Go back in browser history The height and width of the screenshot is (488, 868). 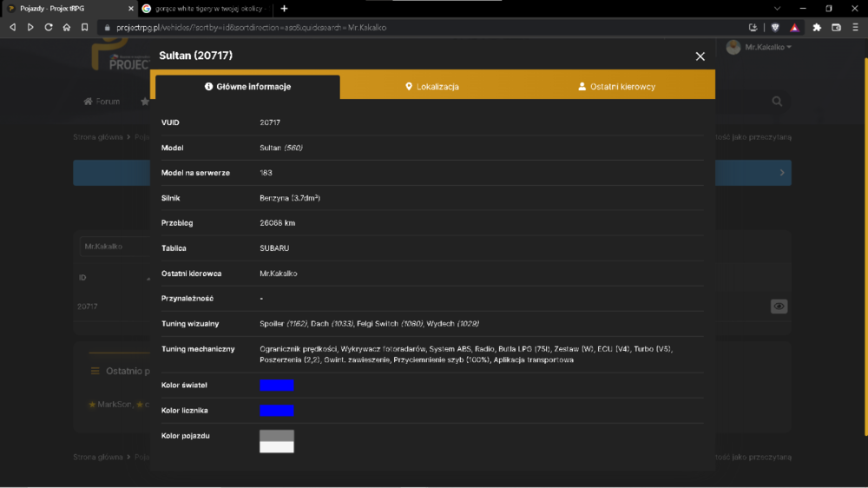pyautogui.click(x=12, y=27)
